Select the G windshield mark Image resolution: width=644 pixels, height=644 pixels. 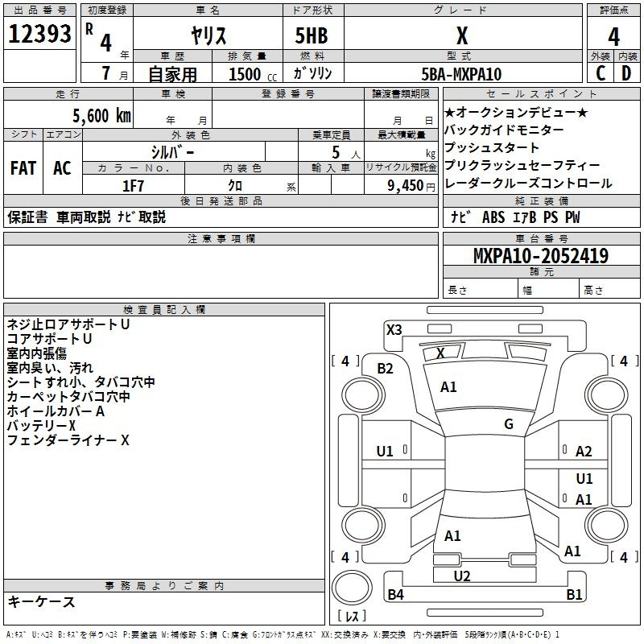point(508,424)
